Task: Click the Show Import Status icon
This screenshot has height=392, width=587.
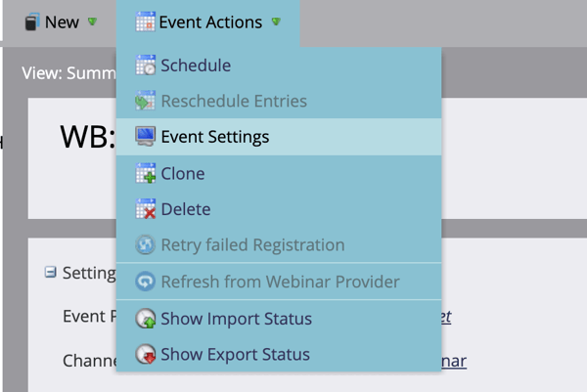Action: pos(145,319)
